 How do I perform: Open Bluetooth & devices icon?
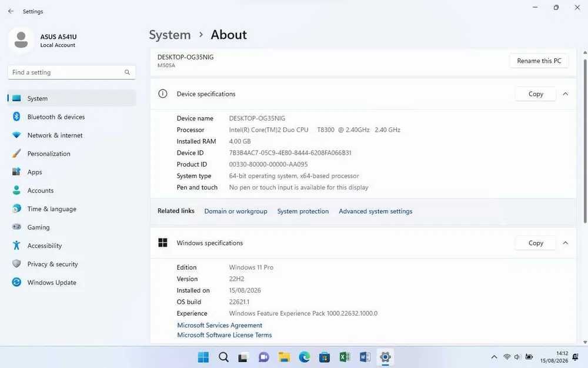[16, 117]
